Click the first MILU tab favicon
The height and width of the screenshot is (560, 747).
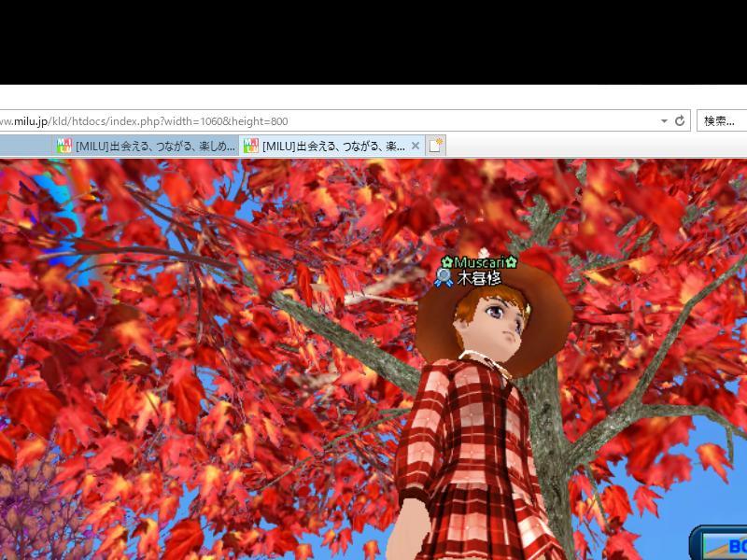coord(64,146)
